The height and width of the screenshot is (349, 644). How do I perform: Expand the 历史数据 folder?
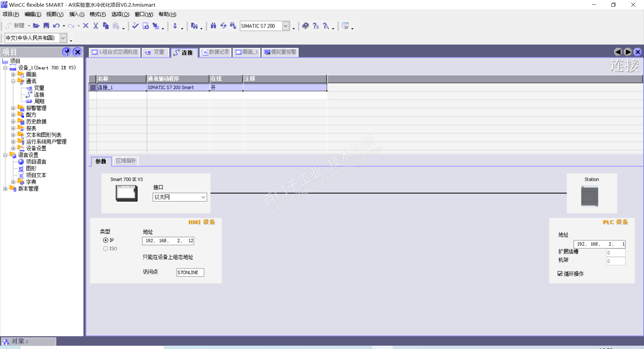point(13,121)
